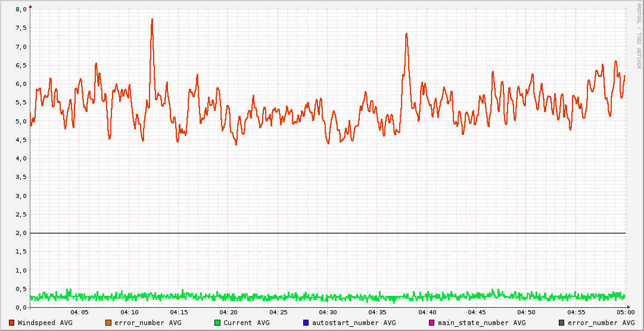The width and height of the screenshot is (644, 331).
Task: Click the dark gray error_number legend swatch
Action: [x=561, y=323]
